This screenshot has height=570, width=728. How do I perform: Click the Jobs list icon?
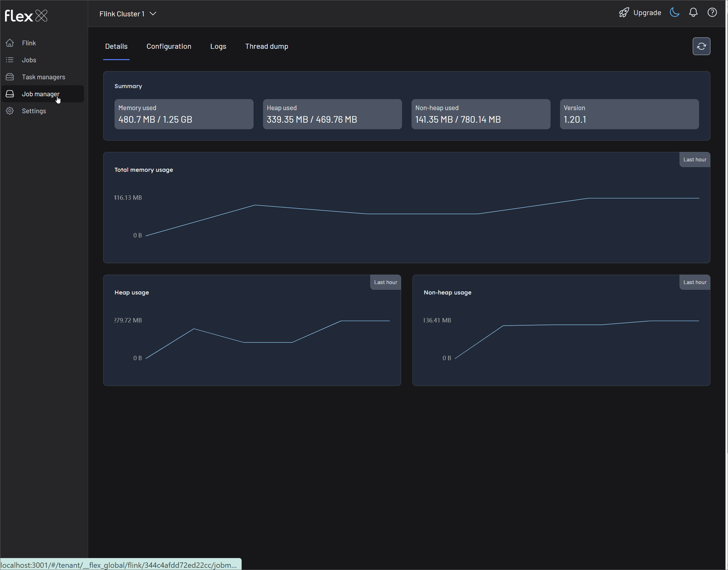pyautogui.click(x=10, y=60)
